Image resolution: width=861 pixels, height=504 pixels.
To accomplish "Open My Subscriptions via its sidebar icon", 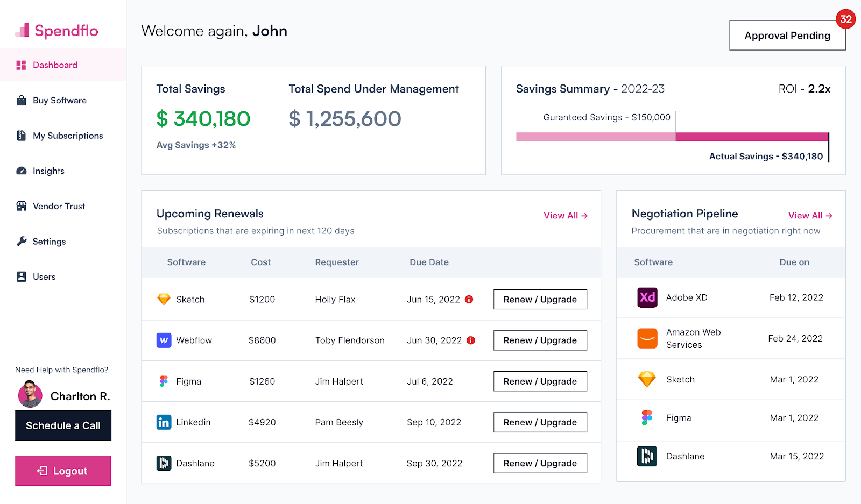I will tap(20, 136).
